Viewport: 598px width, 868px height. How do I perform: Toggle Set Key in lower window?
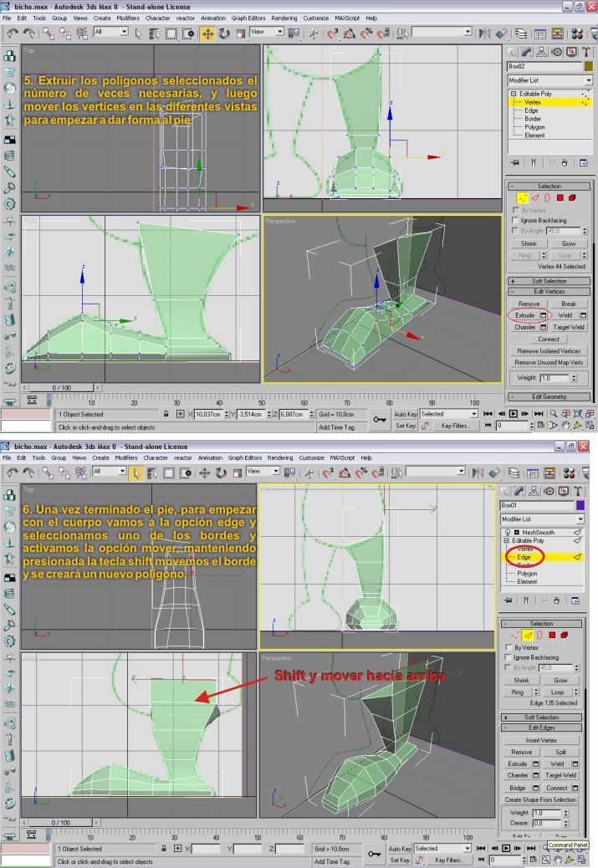pos(399,860)
